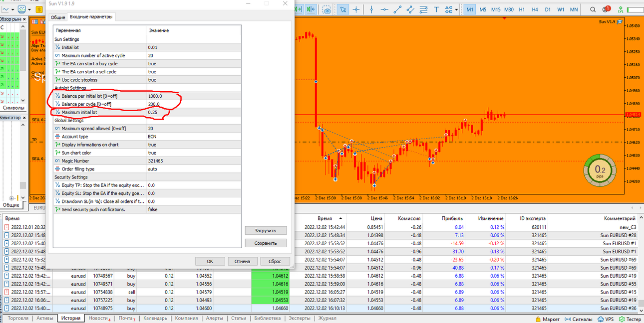The height and width of the screenshot is (323, 644).
Task: Click the Сброс button
Action: 275,261
